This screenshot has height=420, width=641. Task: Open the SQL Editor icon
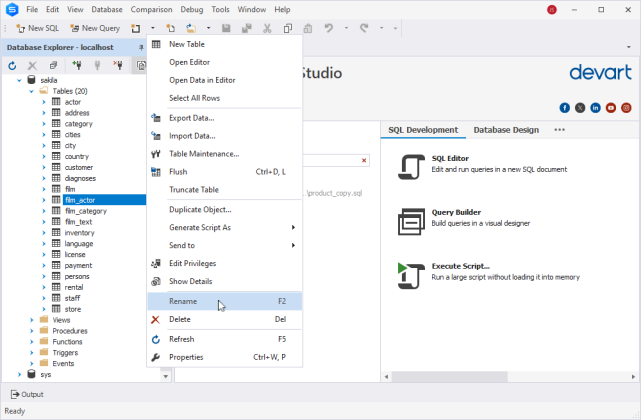tap(410, 166)
